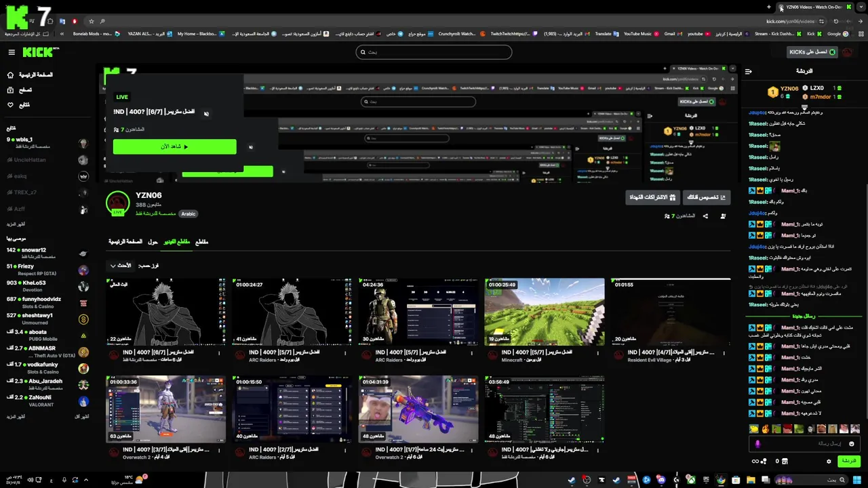
Task: Open options for the 01:00:24 ARC Raiders video
Action: 344,352
